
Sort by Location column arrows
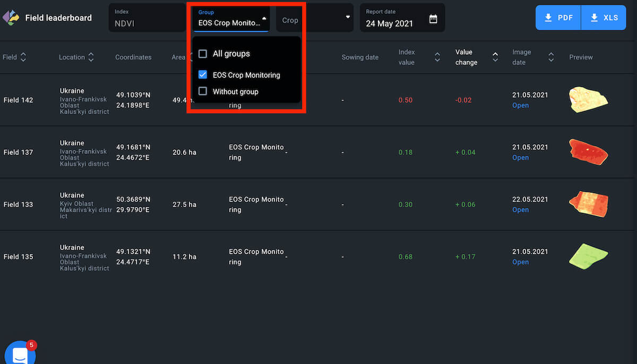91,57
